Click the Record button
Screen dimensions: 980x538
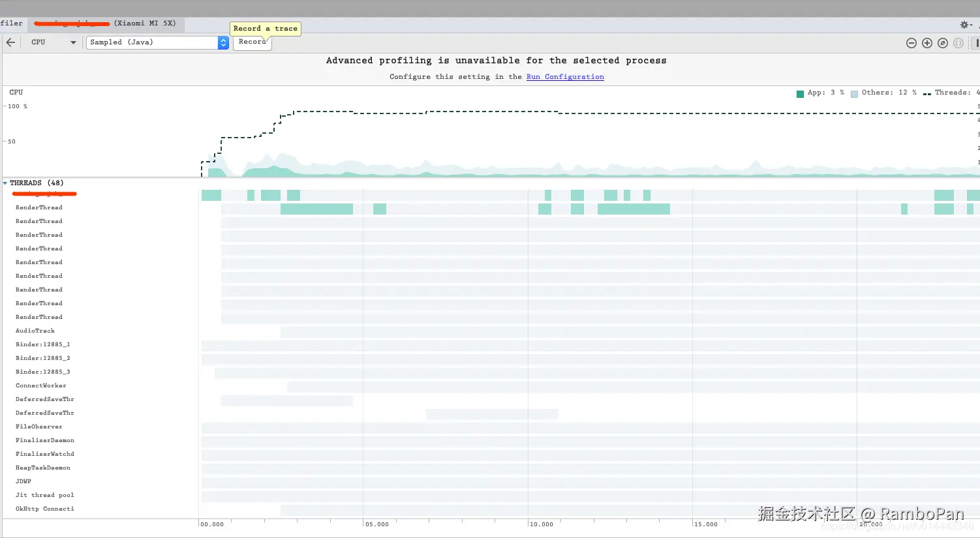253,42
